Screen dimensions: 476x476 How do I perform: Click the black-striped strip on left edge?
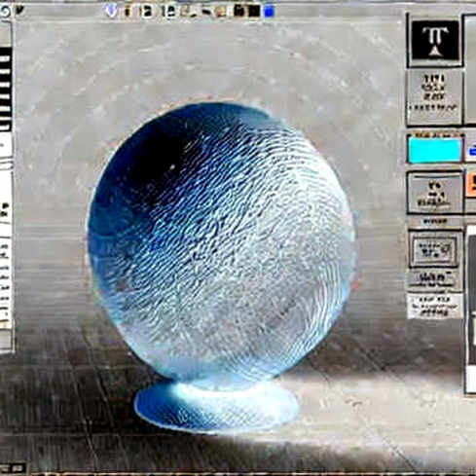5,91
